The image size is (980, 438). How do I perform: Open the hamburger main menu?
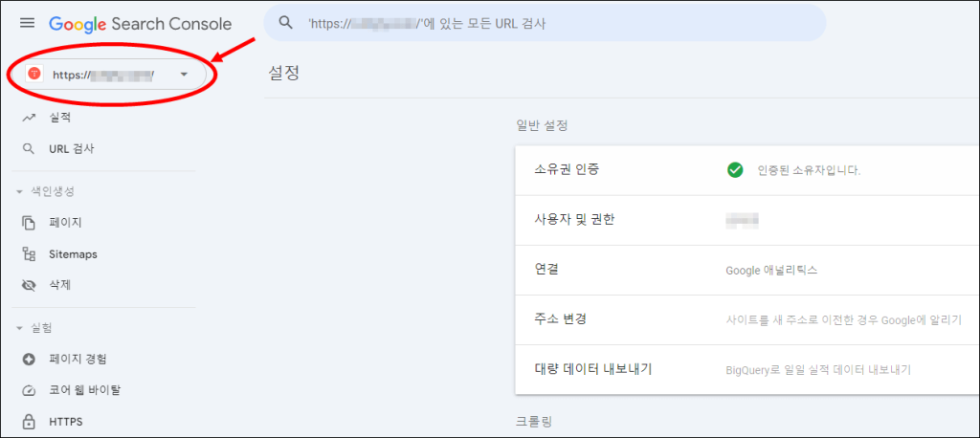(x=28, y=23)
